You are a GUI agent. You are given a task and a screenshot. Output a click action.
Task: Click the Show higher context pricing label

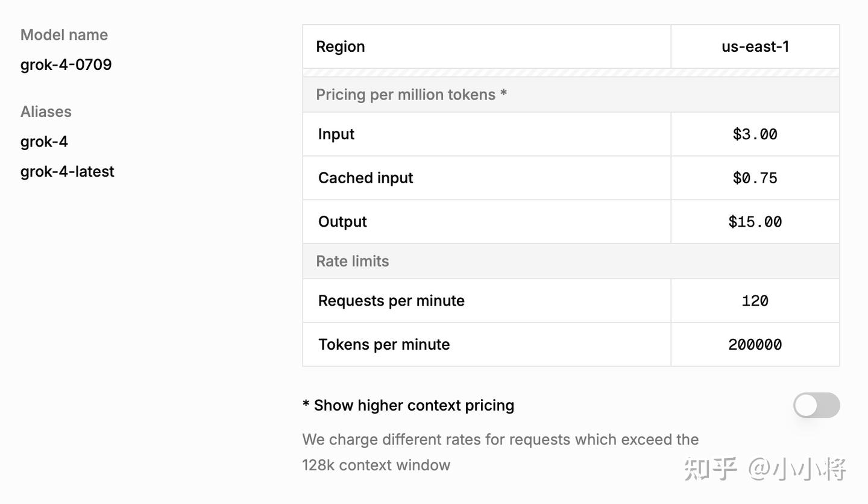[x=408, y=405]
